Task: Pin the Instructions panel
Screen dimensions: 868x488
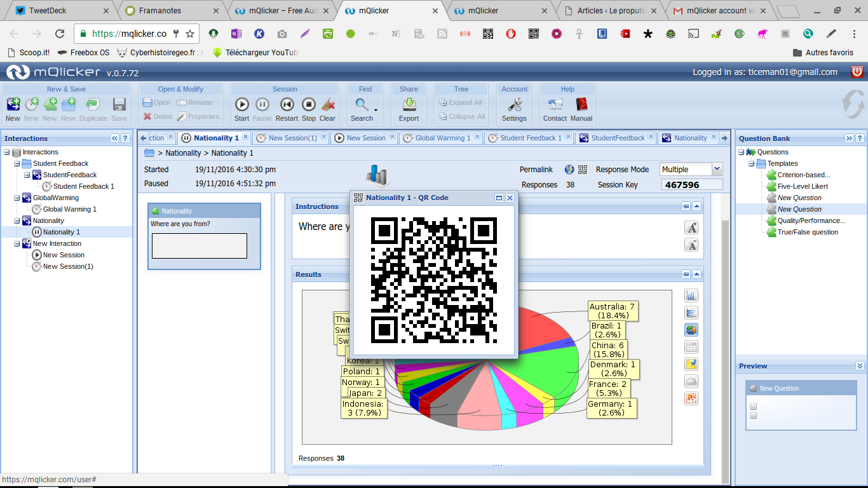Action: click(x=686, y=207)
